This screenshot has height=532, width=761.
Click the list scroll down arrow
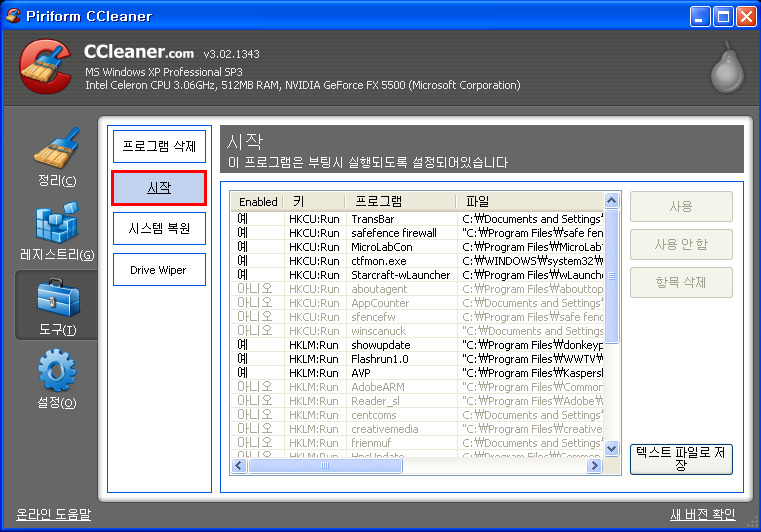[612, 449]
